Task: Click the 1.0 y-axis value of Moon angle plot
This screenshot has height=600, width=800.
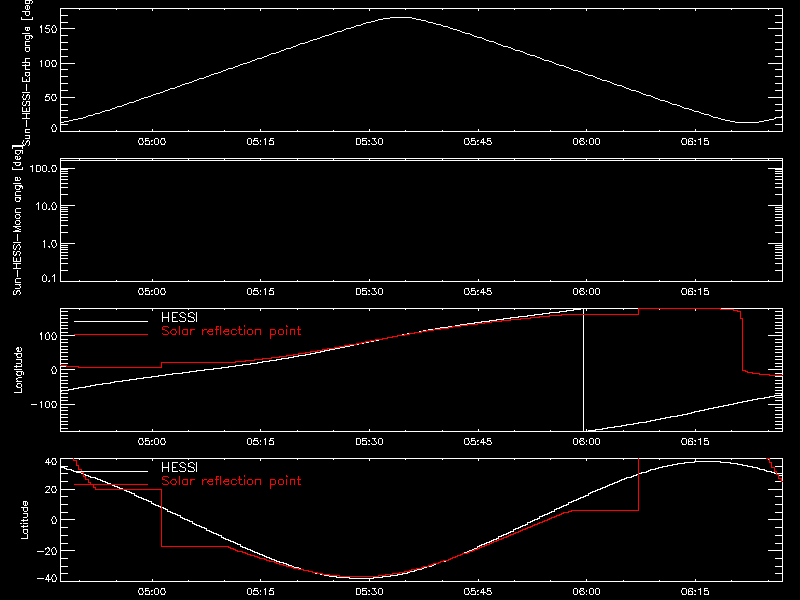Action: (49, 244)
